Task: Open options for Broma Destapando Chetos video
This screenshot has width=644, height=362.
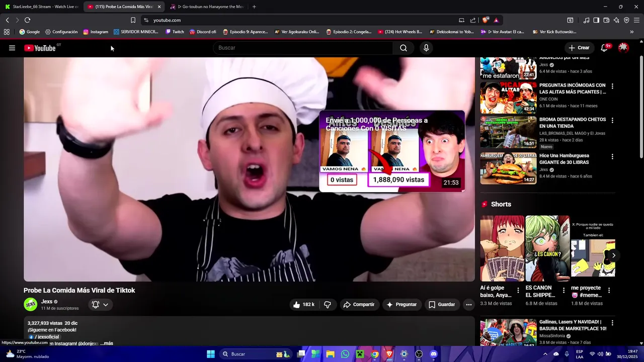Action: (612, 121)
